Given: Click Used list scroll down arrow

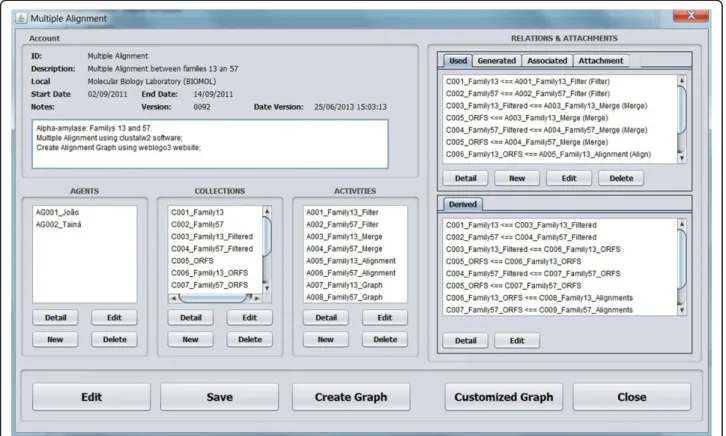Looking at the screenshot, I should 682,158.
